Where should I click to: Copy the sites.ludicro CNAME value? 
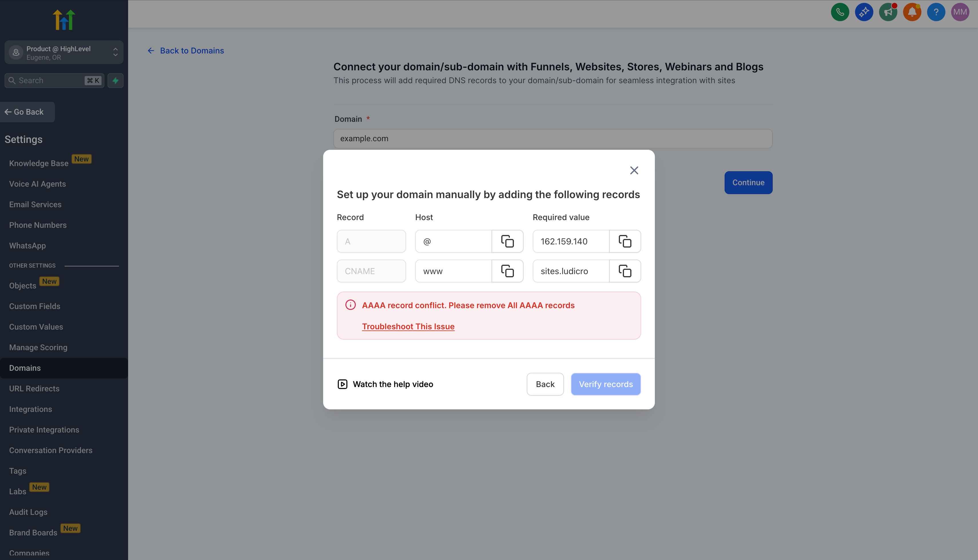625,271
